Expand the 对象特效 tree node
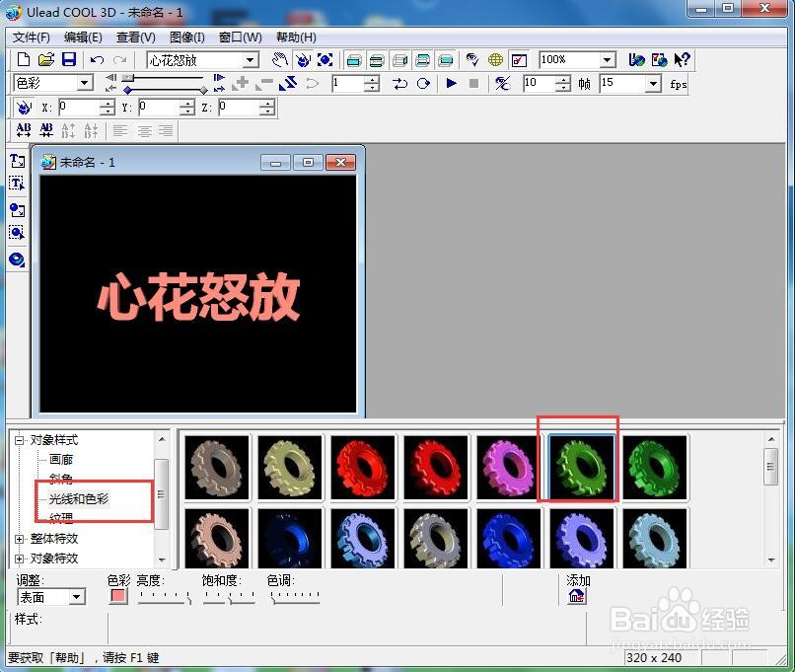 point(19,559)
